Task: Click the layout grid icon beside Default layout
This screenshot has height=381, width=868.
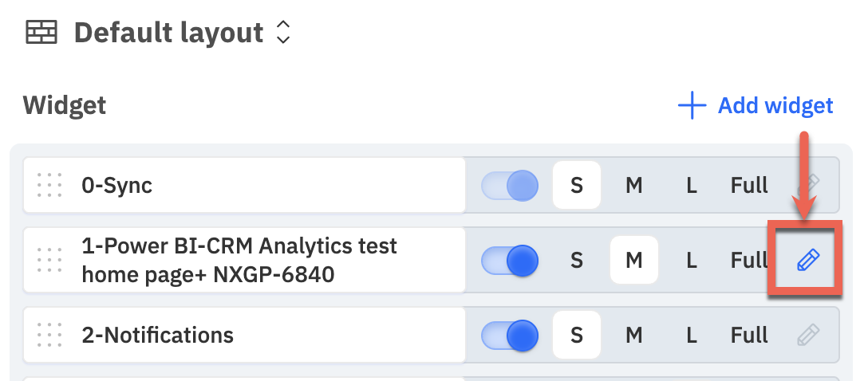Action: tap(41, 33)
